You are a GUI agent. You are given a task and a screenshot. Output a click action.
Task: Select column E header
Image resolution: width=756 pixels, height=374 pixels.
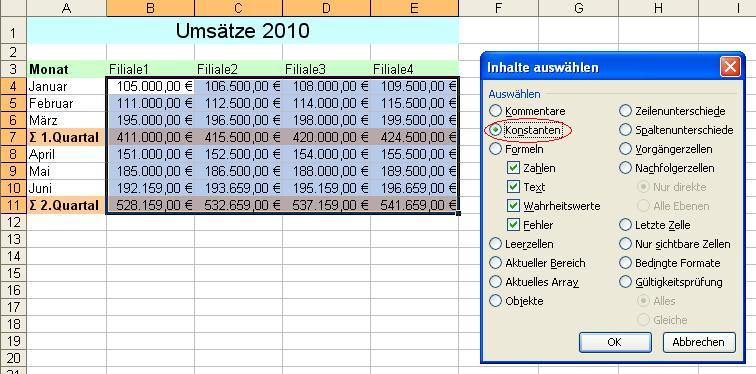(415, 8)
